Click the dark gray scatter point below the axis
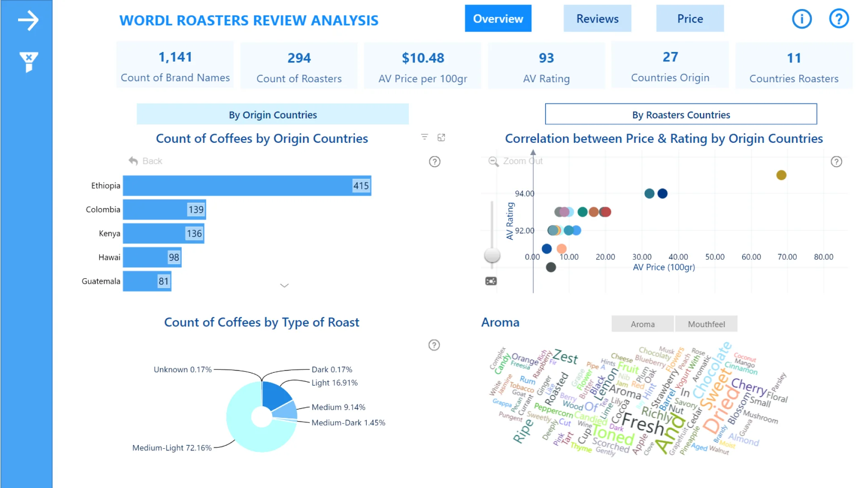 551,267
